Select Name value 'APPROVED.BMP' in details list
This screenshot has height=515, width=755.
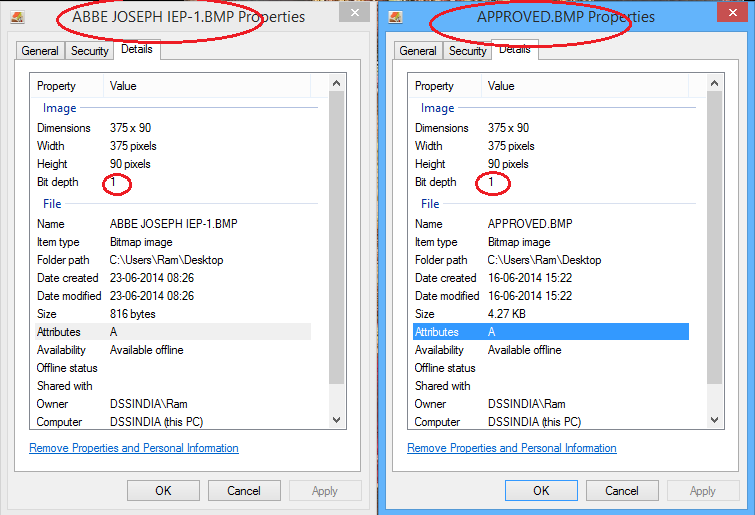click(x=530, y=224)
